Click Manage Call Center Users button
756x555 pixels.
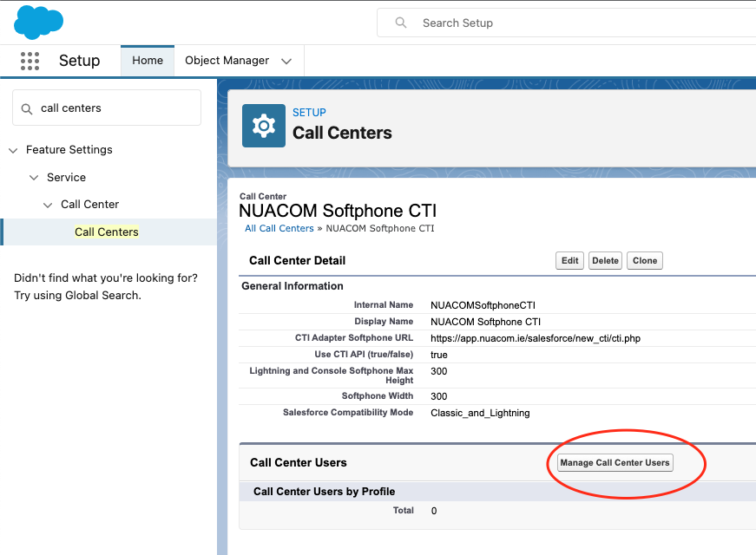pyautogui.click(x=615, y=462)
